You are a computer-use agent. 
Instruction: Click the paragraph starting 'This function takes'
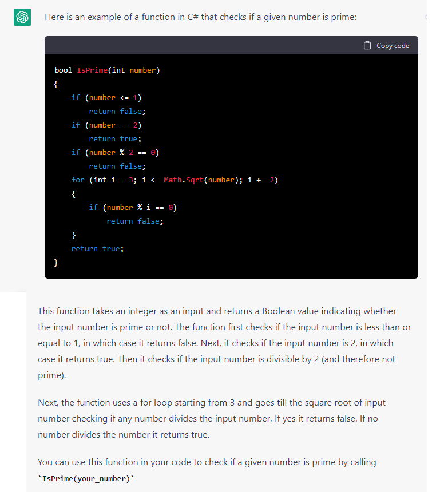[x=224, y=343]
